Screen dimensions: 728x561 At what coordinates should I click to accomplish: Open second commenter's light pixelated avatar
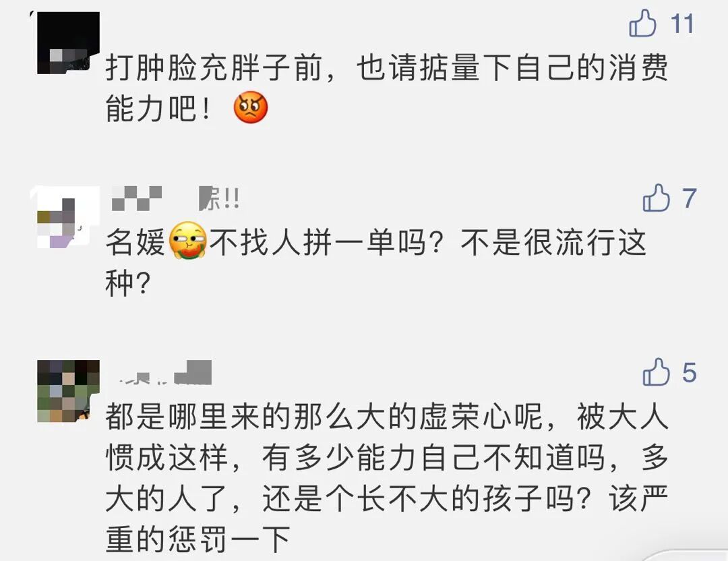point(65,217)
